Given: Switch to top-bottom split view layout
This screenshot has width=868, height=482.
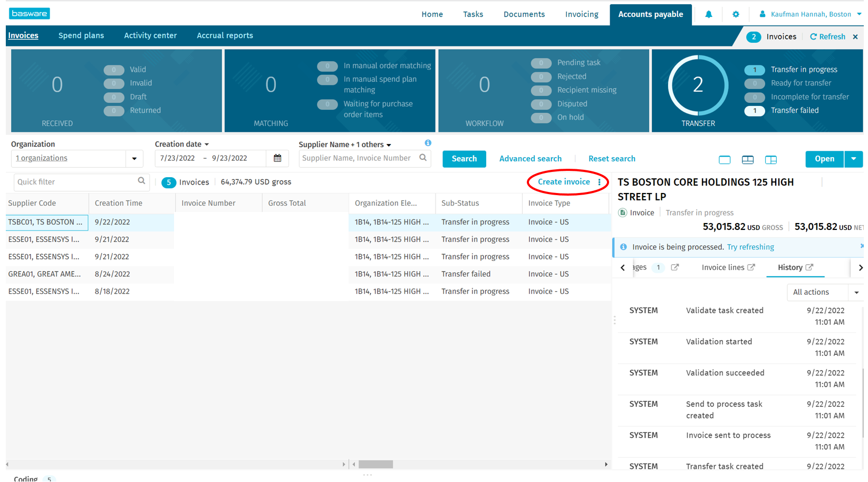Looking at the screenshot, I should tap(747, 160).
